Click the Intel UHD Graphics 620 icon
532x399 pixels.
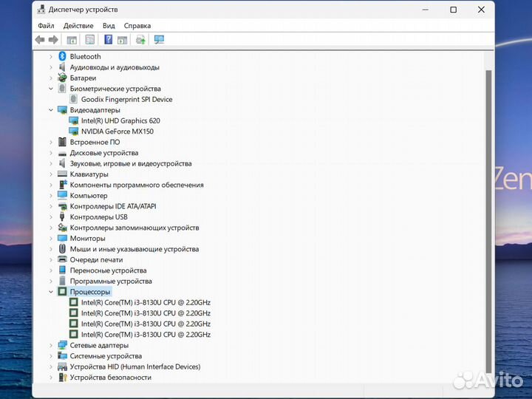73,120
